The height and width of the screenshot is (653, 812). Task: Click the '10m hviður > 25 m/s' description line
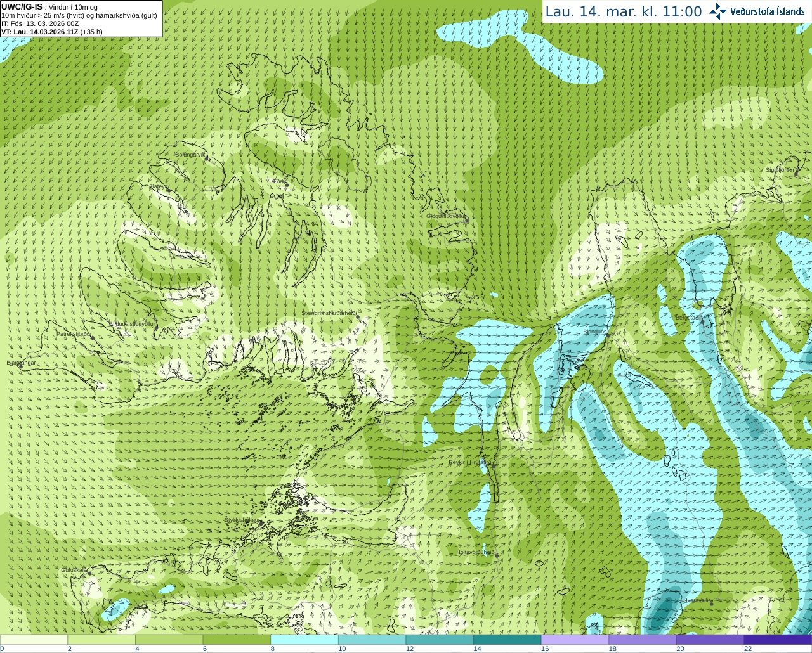pyautogui.click(x=79, y=15)
